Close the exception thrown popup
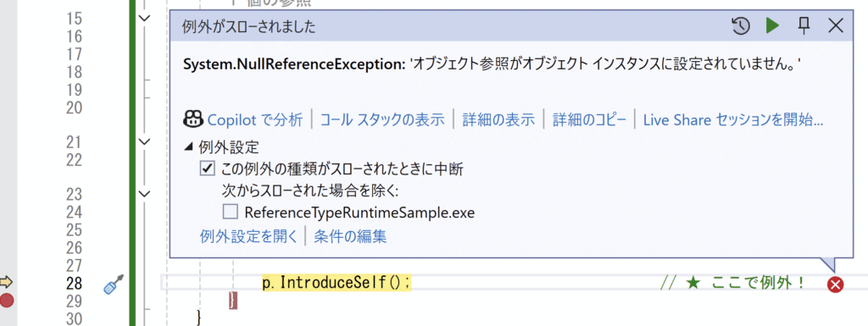Image resolution: width=868 pixels, height=326 pixels. tap(835, 25)
